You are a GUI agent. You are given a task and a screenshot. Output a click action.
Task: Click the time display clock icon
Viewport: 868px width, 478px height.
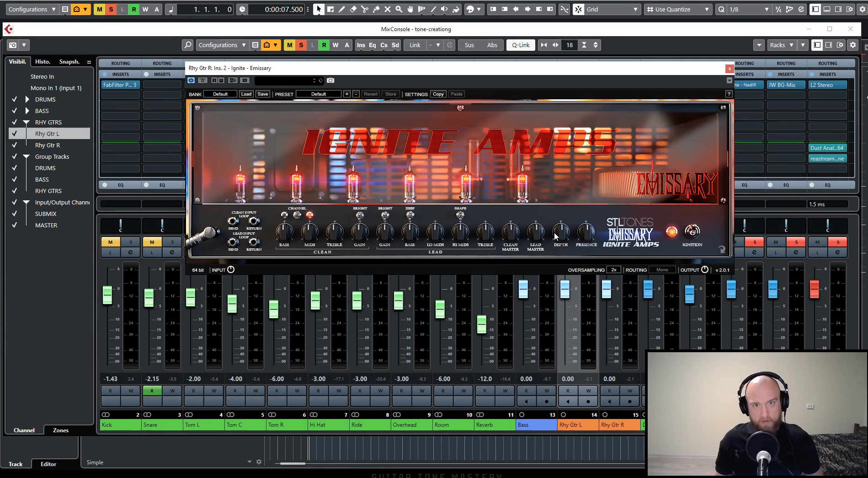pyautogui.click(x=242, y=9)
